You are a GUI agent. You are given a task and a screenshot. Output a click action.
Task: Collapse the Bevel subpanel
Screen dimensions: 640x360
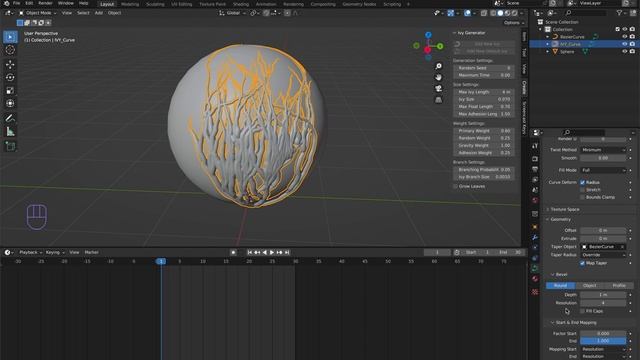pos(562,275)
